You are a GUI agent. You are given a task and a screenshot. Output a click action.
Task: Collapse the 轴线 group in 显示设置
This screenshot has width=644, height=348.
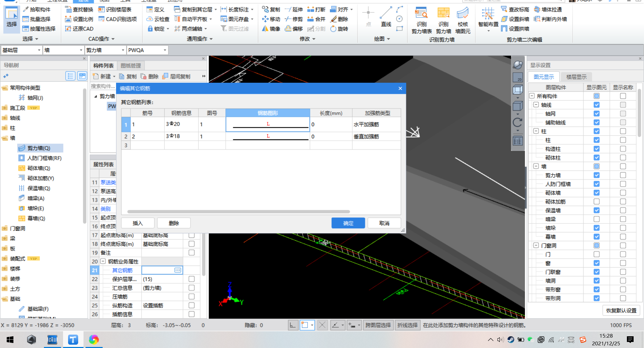pyautogui.click(x=536, y=105)
